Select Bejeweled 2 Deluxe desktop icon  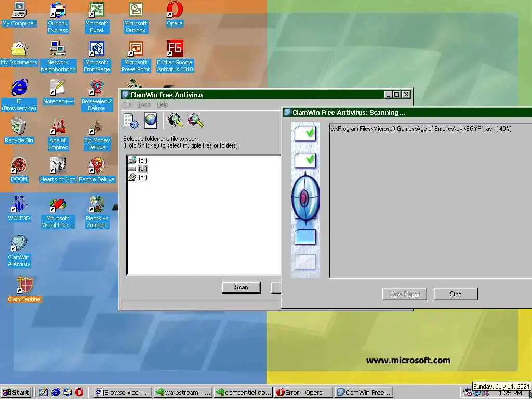tap(97, 96)
